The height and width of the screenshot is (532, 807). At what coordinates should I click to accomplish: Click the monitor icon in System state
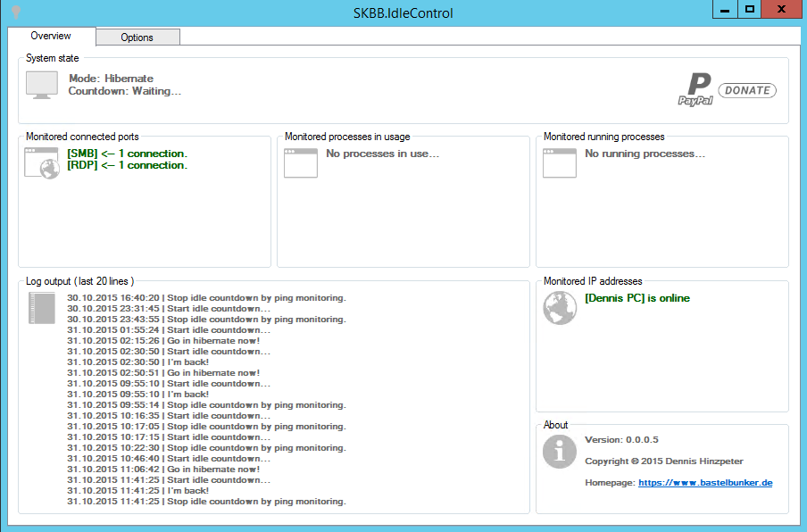point(42,86)
